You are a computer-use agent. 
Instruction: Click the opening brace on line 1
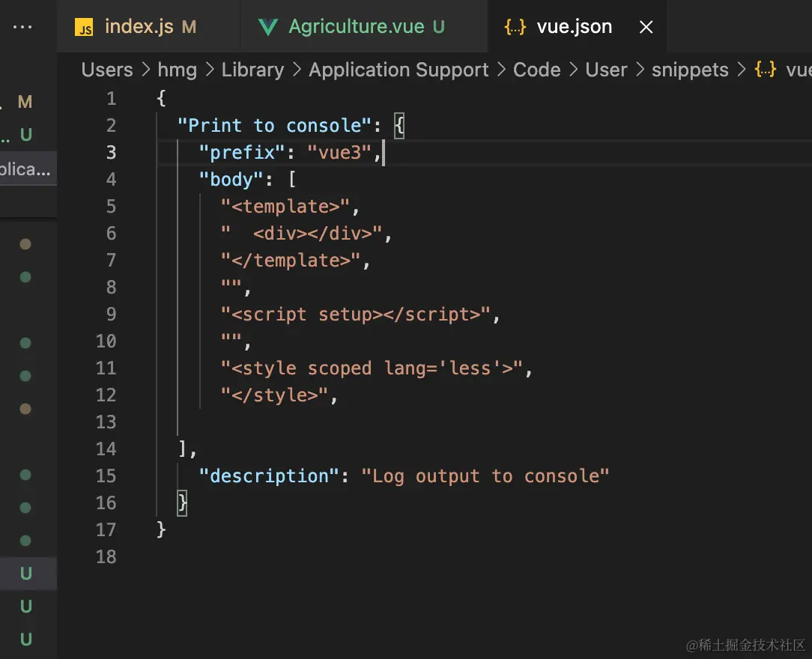click(161, 98)
